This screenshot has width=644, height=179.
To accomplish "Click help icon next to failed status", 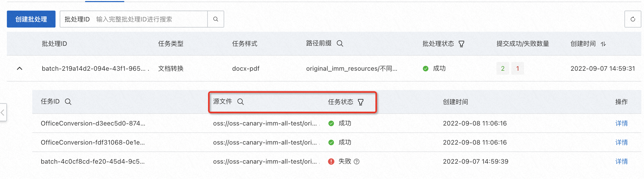I will (x=357, y=162).
